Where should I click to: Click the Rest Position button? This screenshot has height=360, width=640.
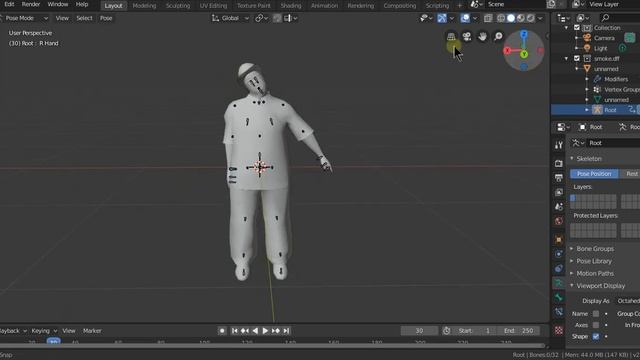pyautogui.click(x=630, y=174)
